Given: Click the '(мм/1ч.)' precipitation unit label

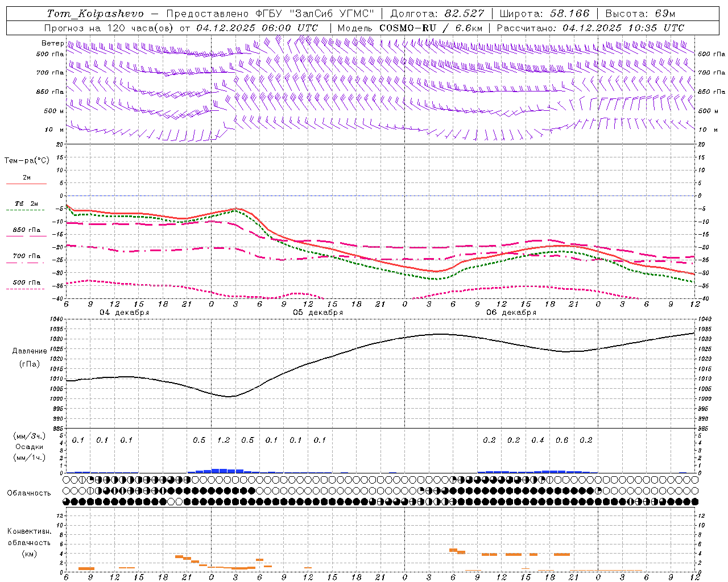Looking at the screenshot, I should pos(29,458).
